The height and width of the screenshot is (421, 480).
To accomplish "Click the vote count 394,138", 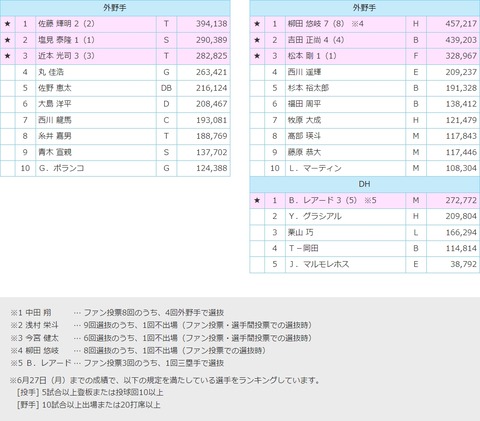I will coord(211,24).
